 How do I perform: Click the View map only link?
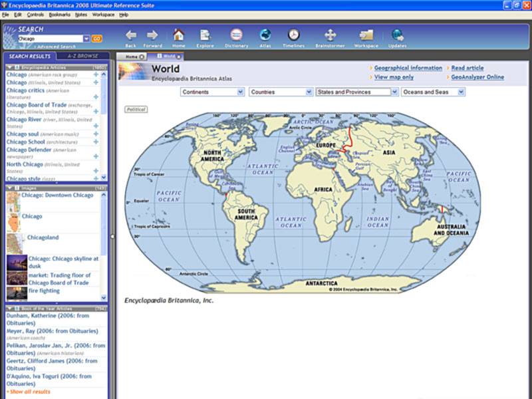pos(394,77)
